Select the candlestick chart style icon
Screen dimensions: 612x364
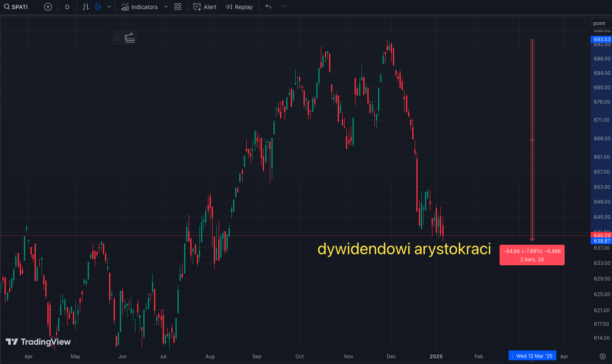coord(98,7)
